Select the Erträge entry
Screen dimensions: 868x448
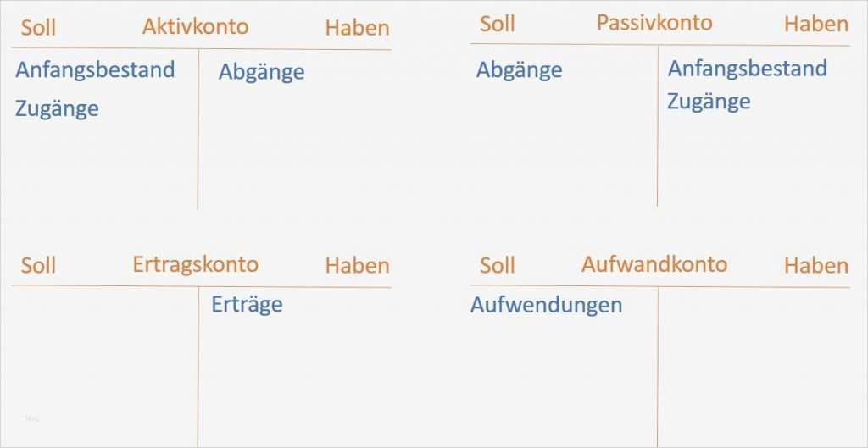click(x=247, y=304)
